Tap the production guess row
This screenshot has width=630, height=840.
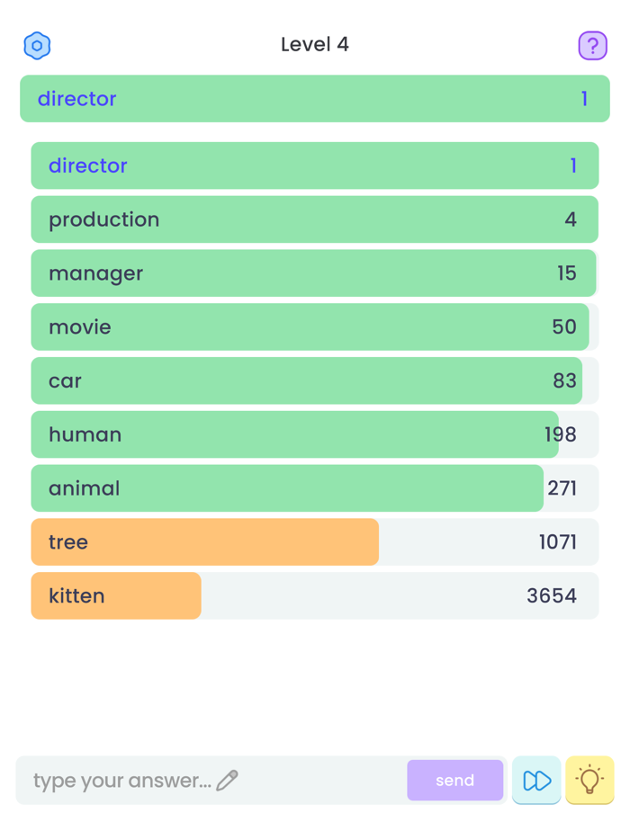pyautogui.click(x=314, y=219)
